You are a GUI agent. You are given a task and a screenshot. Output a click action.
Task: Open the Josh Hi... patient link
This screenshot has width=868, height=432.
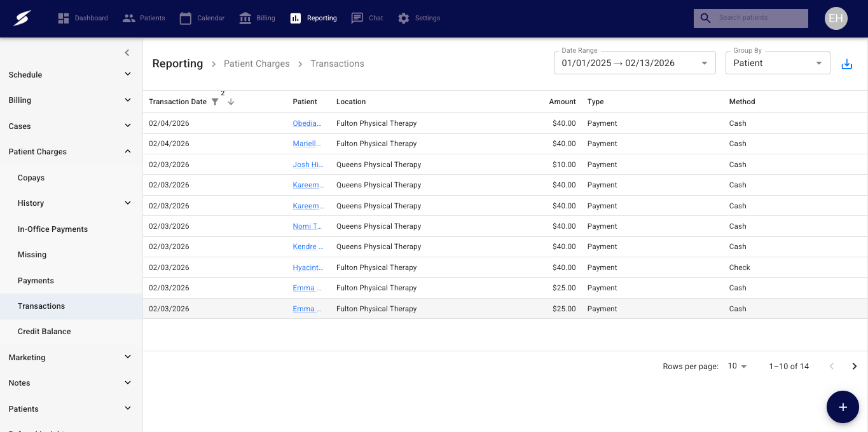[308, 165]
